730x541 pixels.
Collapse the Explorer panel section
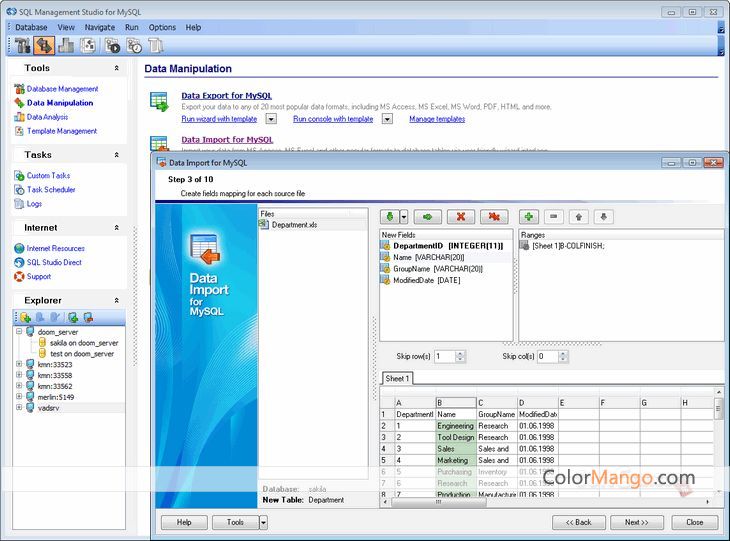coord(116,300)
